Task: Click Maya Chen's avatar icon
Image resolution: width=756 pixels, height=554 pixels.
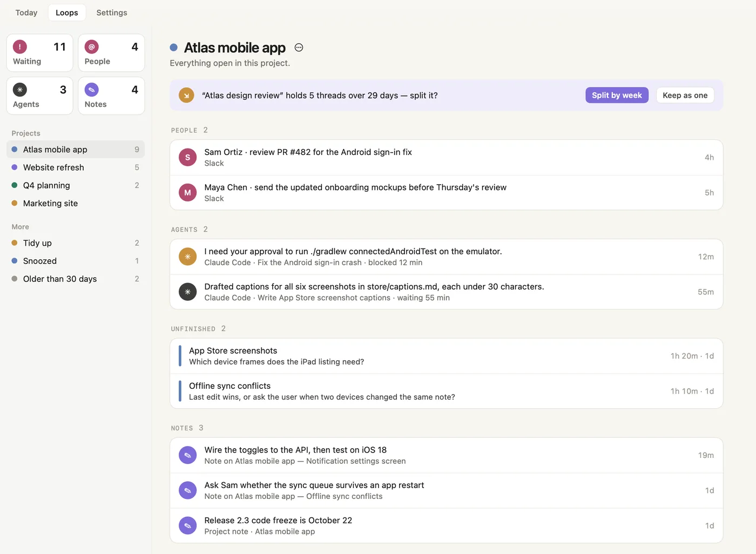Action: point(187,193)
